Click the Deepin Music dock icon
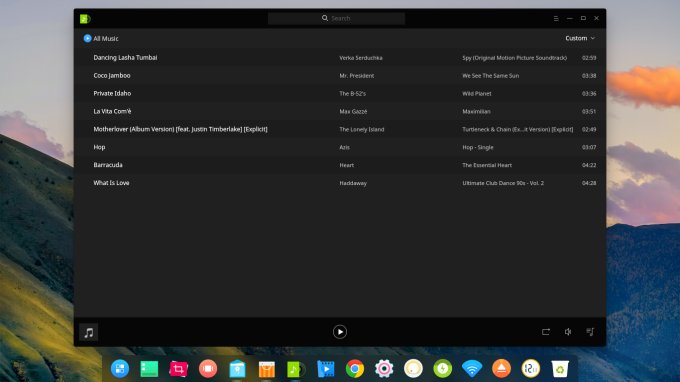 296,369
